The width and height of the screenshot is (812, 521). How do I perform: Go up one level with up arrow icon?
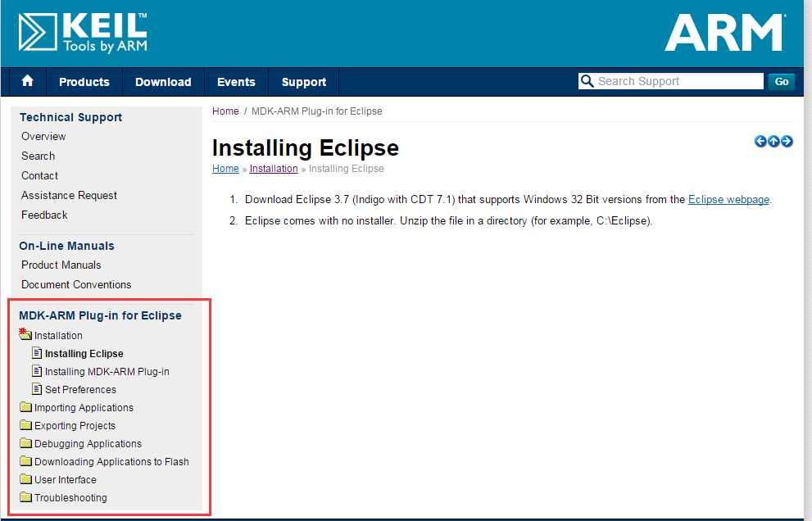773,141
